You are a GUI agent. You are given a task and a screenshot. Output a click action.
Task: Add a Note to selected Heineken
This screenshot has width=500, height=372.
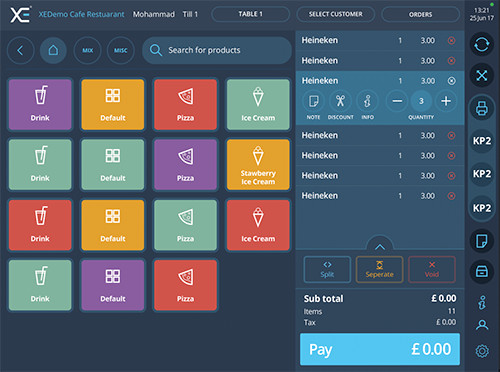pos(313,101)
